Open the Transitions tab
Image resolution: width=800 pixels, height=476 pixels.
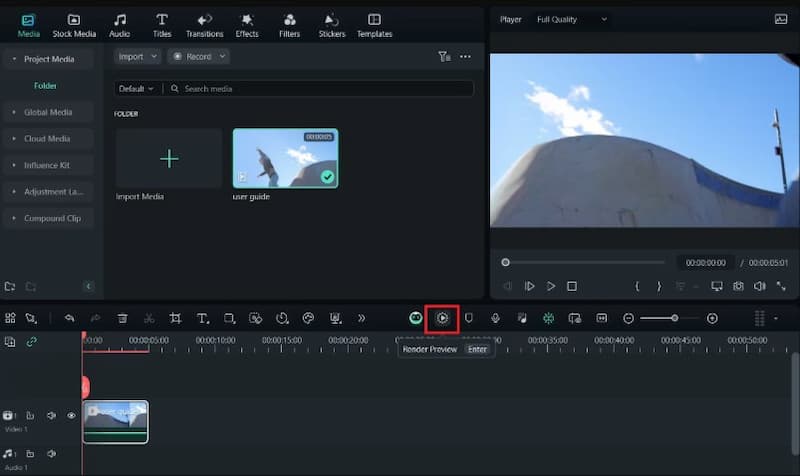(205, 26)
